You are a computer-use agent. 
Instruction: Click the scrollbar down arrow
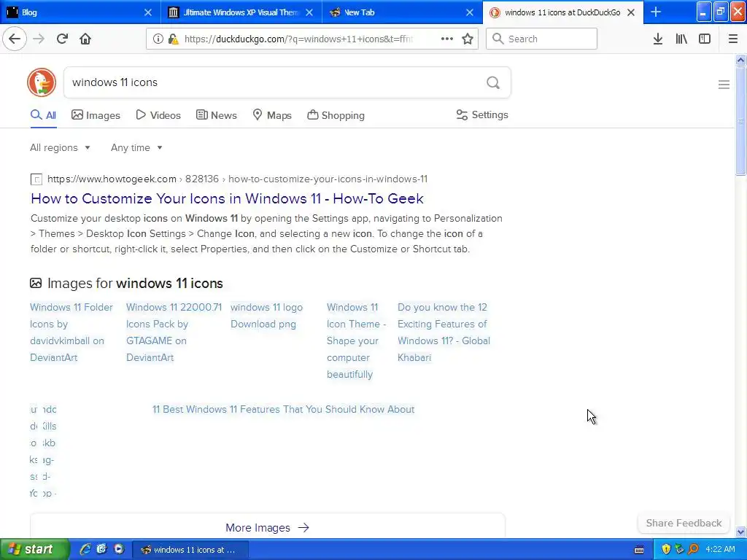pyautogui.click(x=741, y=532)
